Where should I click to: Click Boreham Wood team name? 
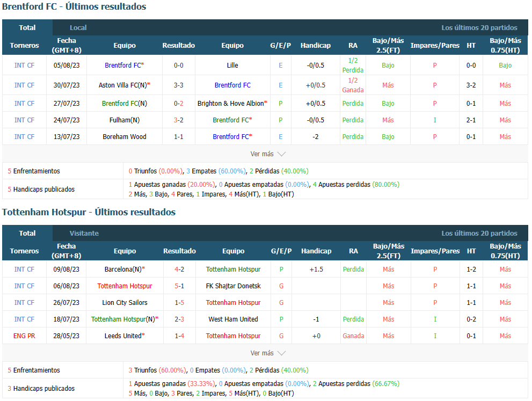tap(125, 137)
